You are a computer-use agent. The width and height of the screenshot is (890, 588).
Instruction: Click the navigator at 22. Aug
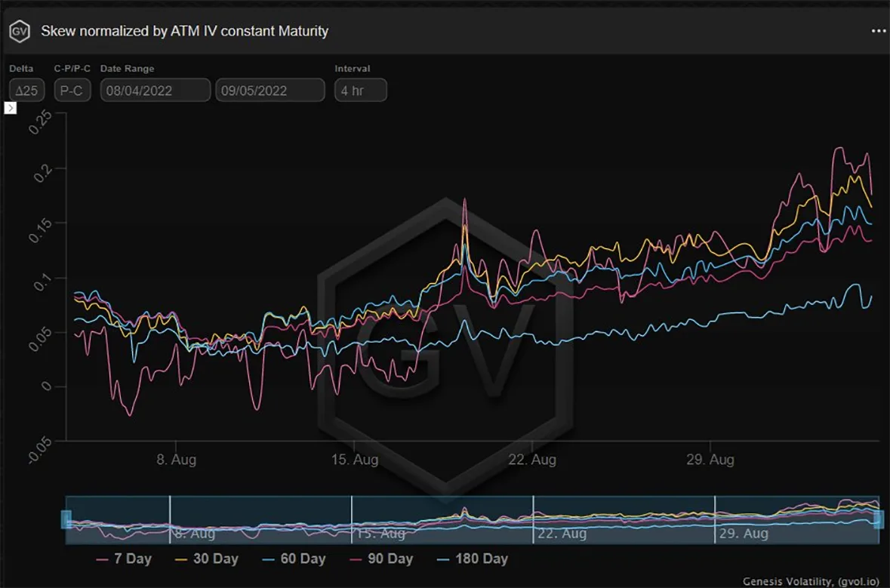[x=562, y=534]
